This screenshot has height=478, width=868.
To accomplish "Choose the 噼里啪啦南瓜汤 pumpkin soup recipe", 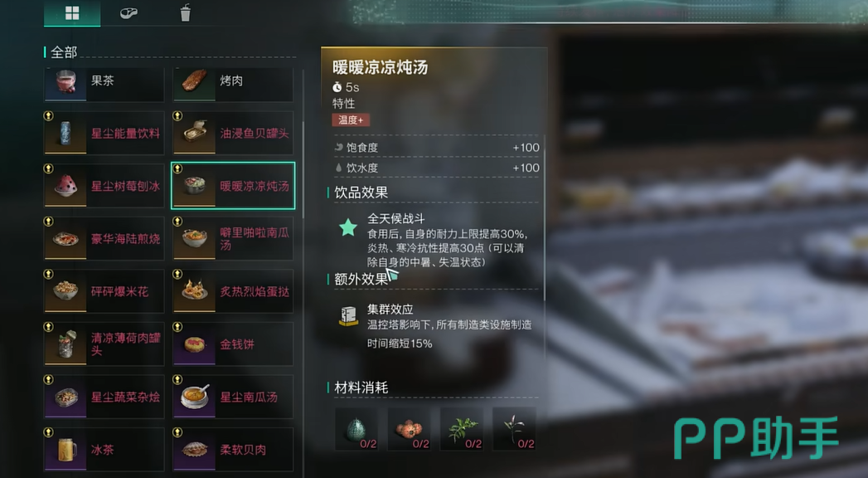I will click(x=233, y=238).
